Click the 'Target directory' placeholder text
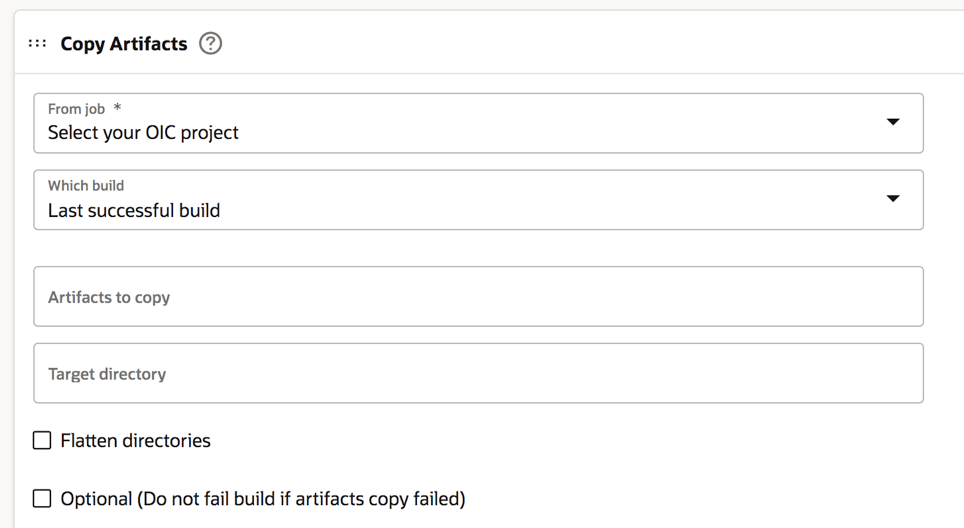The width and height of the screenshot is (964, 528). tap(107, 374)
